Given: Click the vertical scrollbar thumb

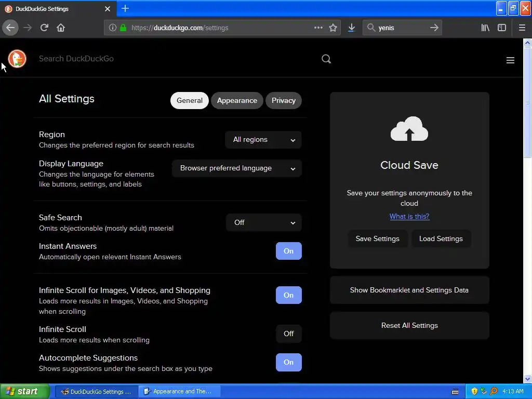Looking at the screenshot, I should [527, 102].
